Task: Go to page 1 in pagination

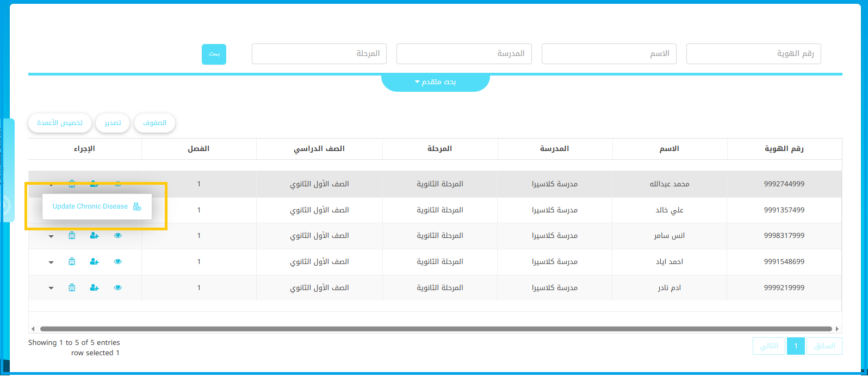Action: coord(796,346)
